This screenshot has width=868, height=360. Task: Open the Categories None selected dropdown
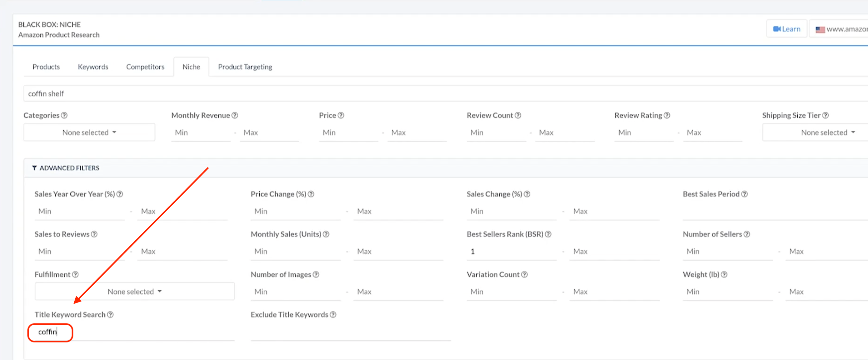tap(89, 132)
